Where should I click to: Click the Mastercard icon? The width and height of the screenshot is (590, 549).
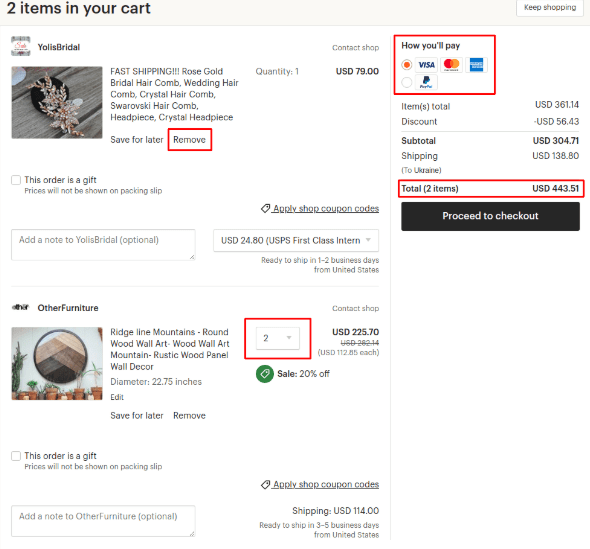[451, 65]
